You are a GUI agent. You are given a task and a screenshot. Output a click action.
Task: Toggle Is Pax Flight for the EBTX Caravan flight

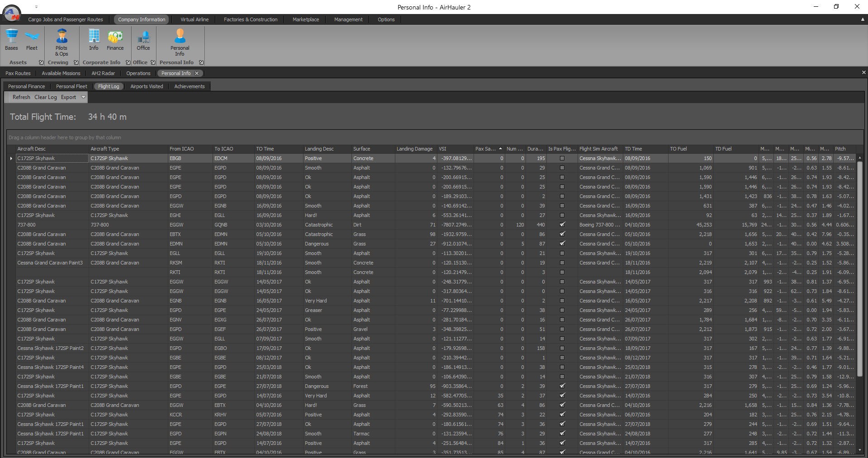(x=562, y=234)
